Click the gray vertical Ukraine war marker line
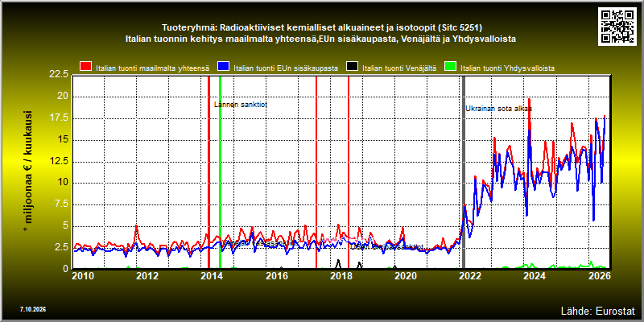644x322 pixels. (x=464, y=172)
